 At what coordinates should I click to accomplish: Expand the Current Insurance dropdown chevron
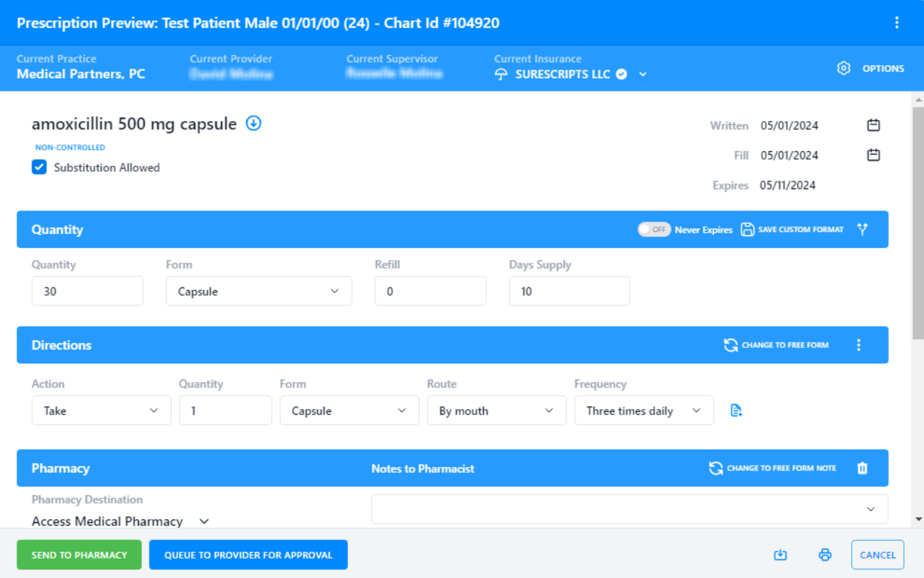(x=643, y=74)
